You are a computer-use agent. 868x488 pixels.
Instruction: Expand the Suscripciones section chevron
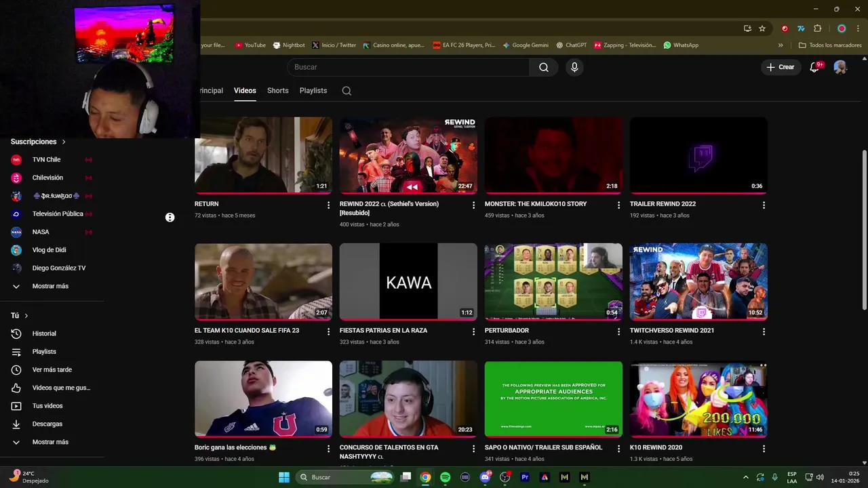[x=64, y=142]
